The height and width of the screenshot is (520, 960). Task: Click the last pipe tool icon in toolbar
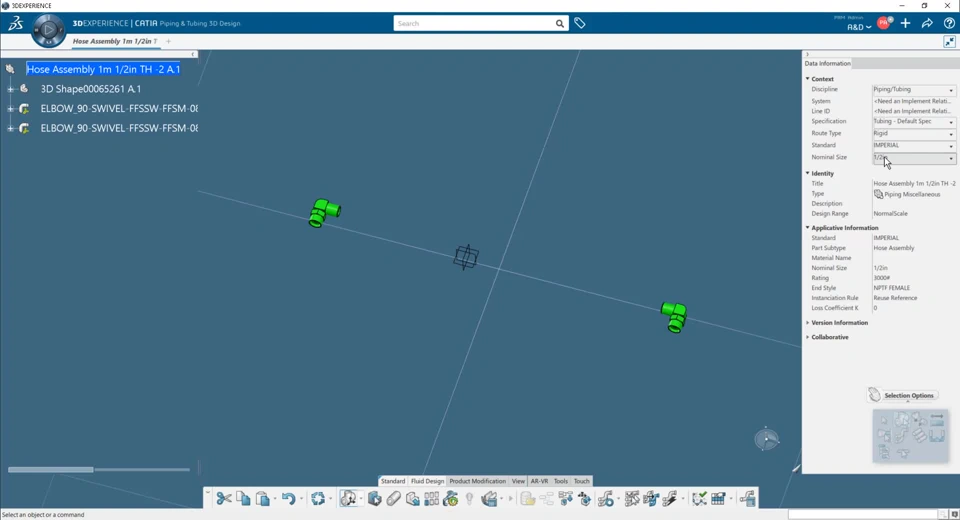point(747,499)
